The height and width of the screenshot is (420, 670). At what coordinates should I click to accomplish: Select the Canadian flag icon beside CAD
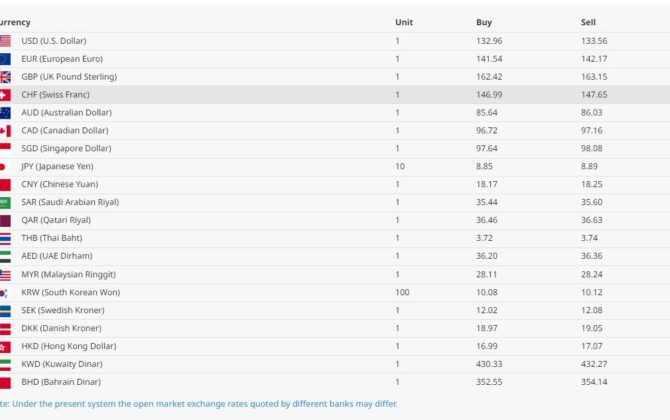tap(5, 131)
